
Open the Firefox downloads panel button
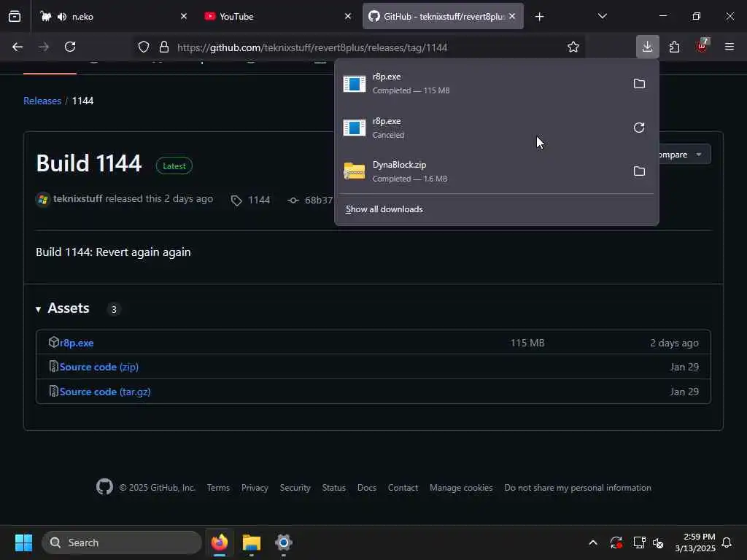(647, 47)
